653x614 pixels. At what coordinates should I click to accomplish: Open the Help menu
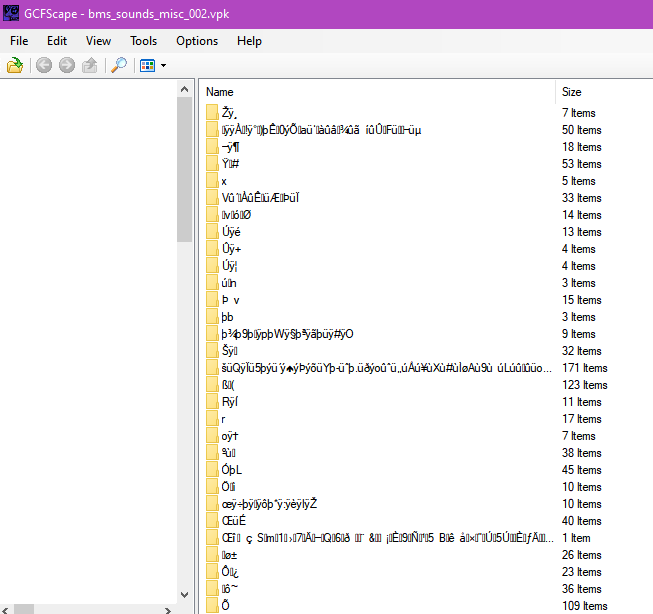(249, 41)
